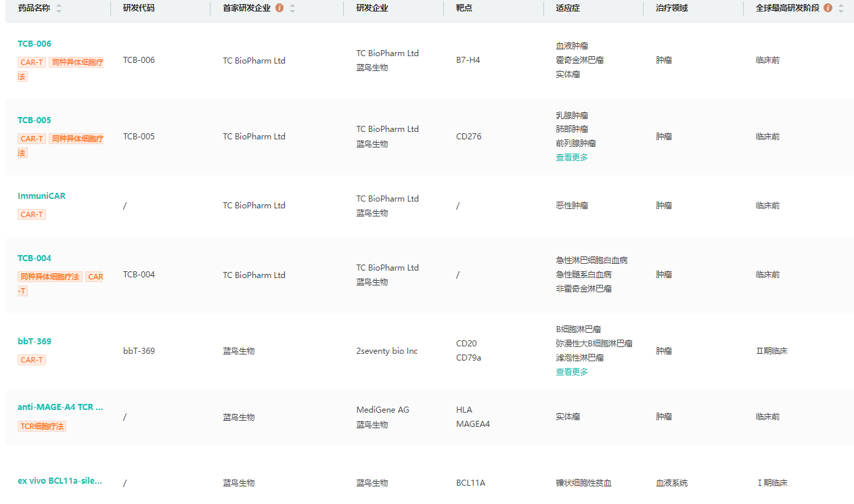The height and width of the screenshot is (504, 854).
Task: Click 蓝鸟生物 first developer in bbT-369 row
Action: coord(239,351)
